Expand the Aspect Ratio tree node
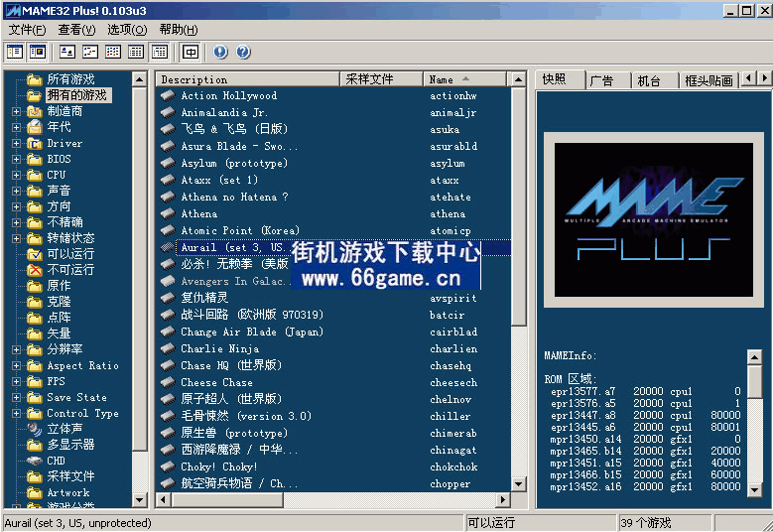 click(x=16, y=366)
